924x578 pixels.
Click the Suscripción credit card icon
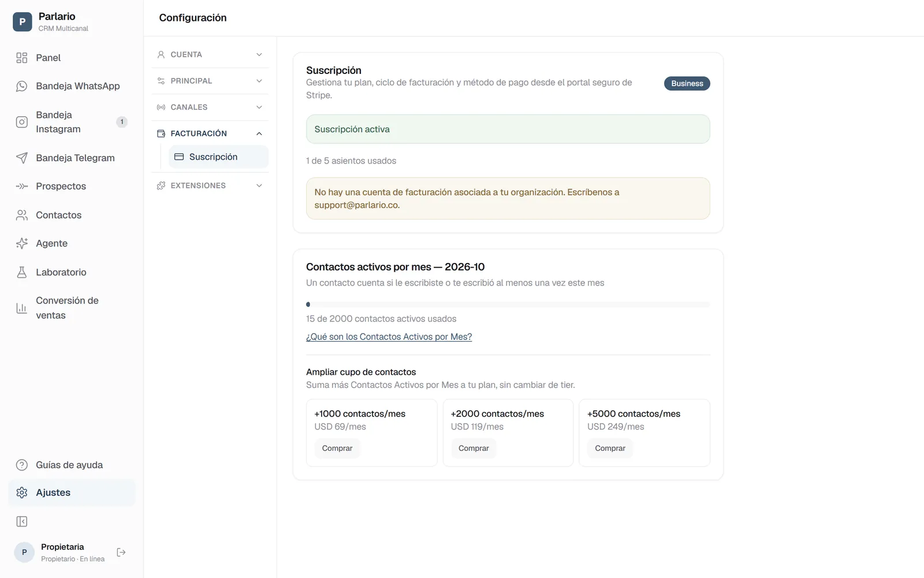(179, 157)
